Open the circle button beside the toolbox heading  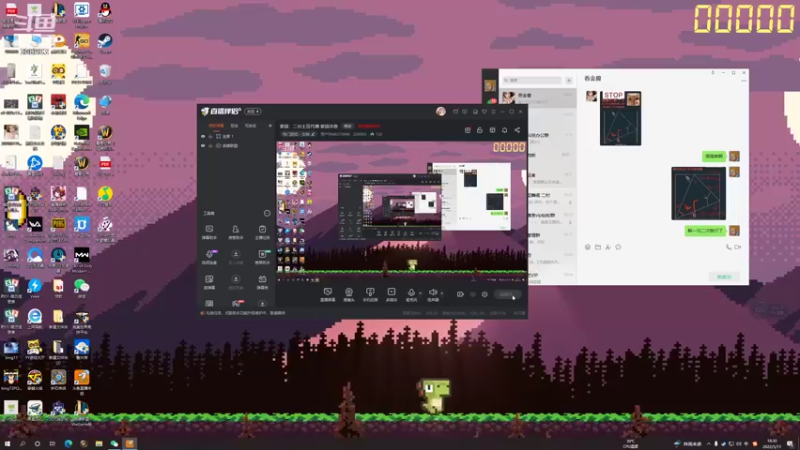(x=267, y=213)
